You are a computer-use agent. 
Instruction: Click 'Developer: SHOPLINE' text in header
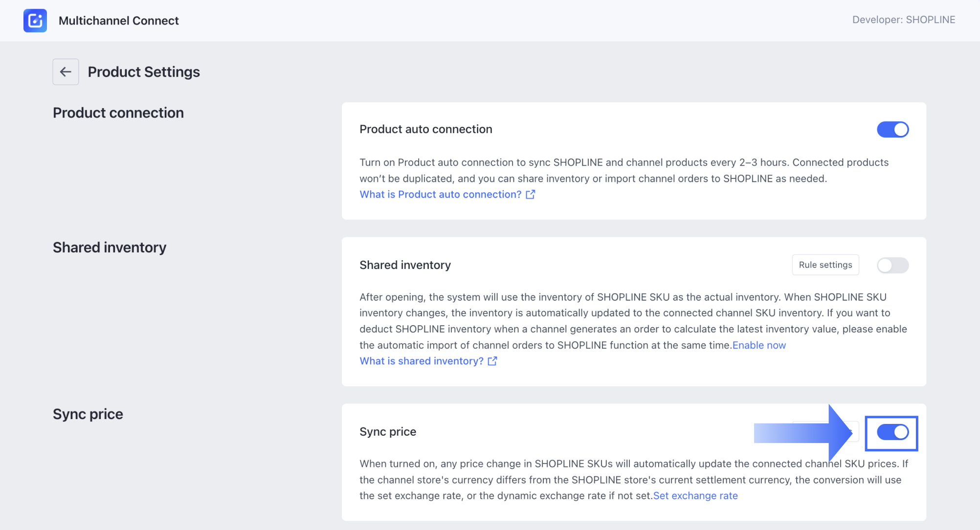pyautogui.click(x=903, y=20)
